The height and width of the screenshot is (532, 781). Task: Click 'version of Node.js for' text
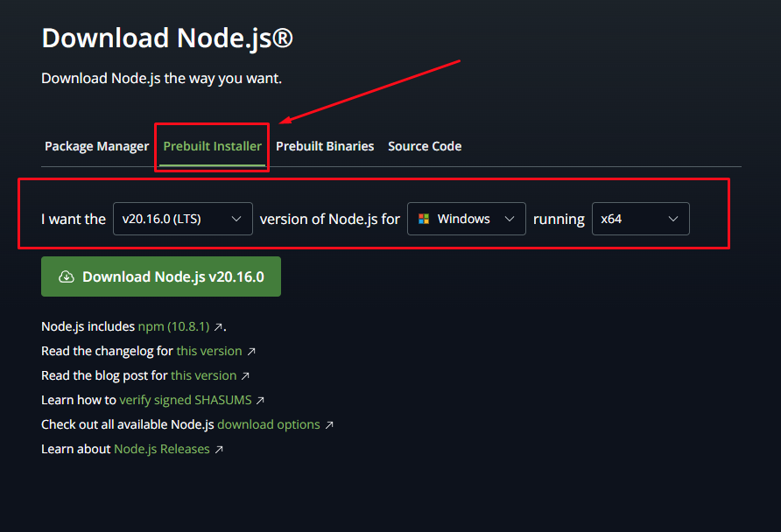[330, 219]
